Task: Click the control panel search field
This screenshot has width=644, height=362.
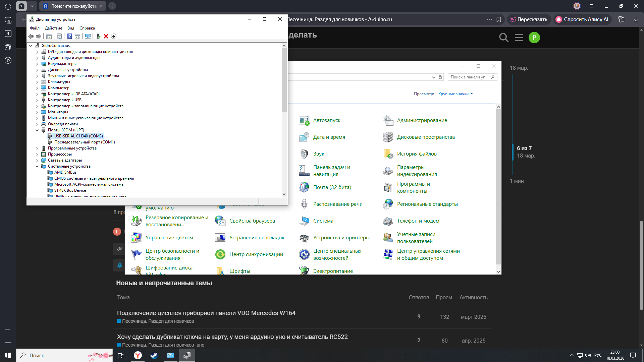Action: coord(469,77)
